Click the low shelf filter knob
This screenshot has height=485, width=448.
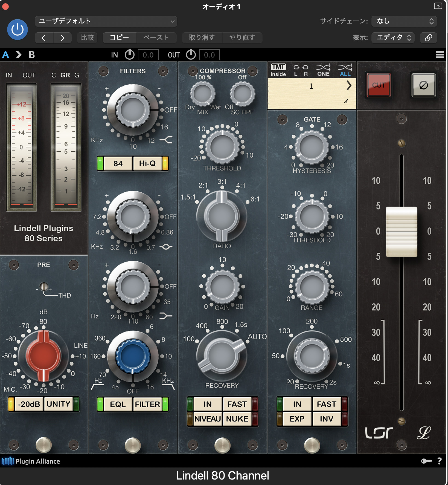pos(133,287)
